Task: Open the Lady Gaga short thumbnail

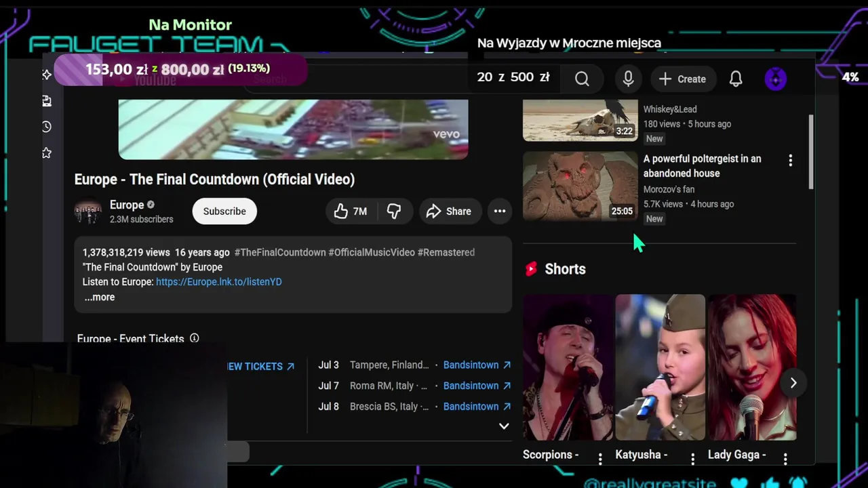Action: pyautogui.click(x=752, y=367)
